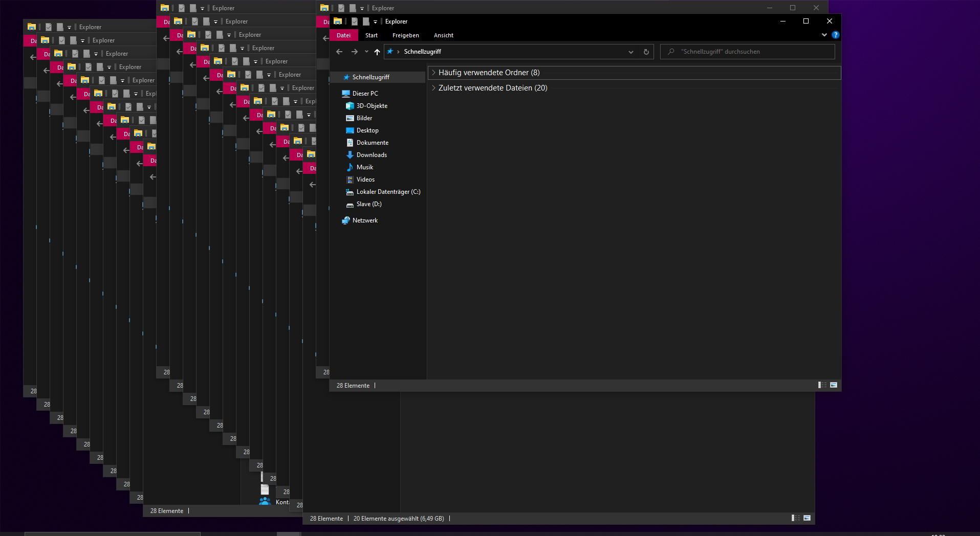Click the search magnifier icon
Screen dimensions: 980x536
point(671,52)
